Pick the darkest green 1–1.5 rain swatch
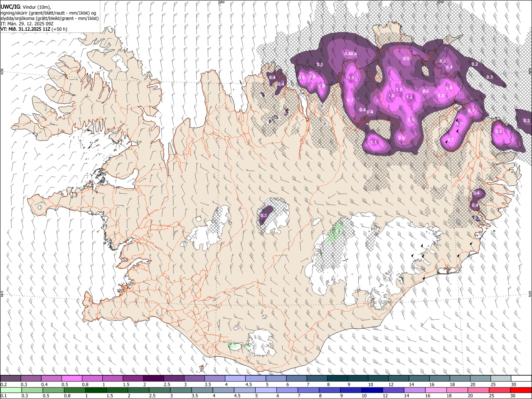 96,390
